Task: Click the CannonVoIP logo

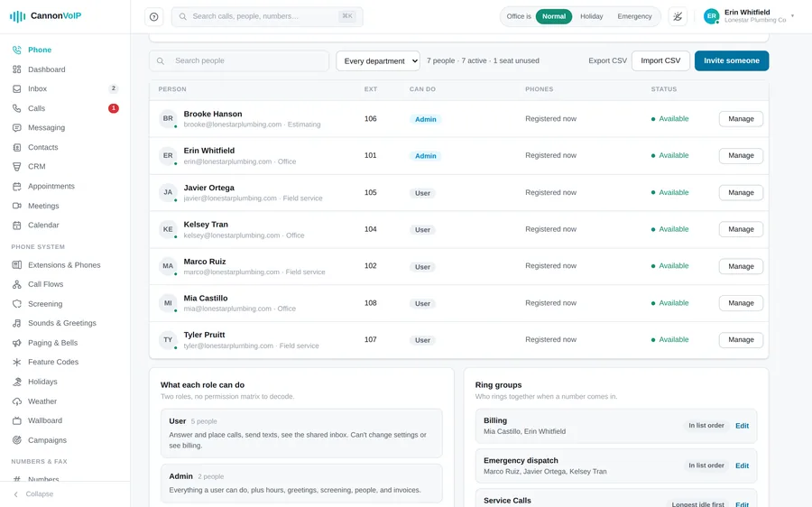Action: point(46,16)
